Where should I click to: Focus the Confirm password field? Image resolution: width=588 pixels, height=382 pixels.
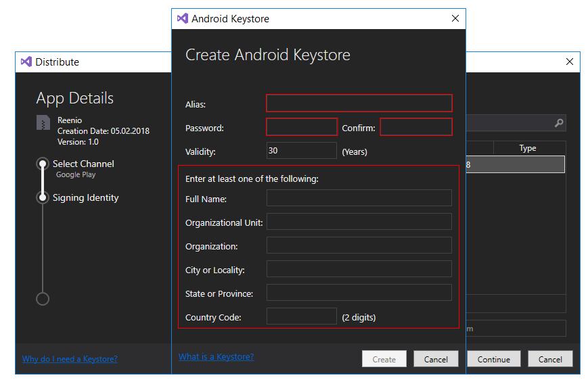pyautogui.click(x=416, y=126)
